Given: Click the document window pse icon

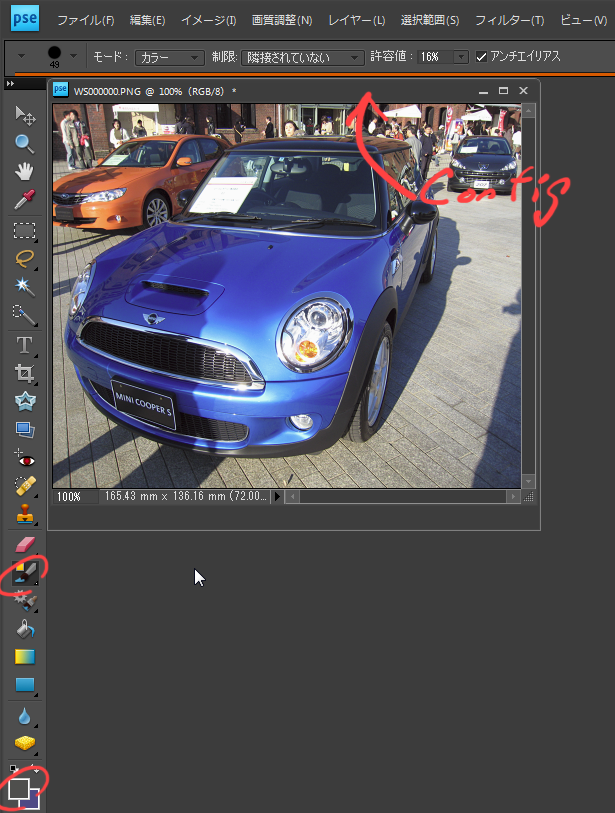Looking at the screenshot, I should tap(61, 89).
